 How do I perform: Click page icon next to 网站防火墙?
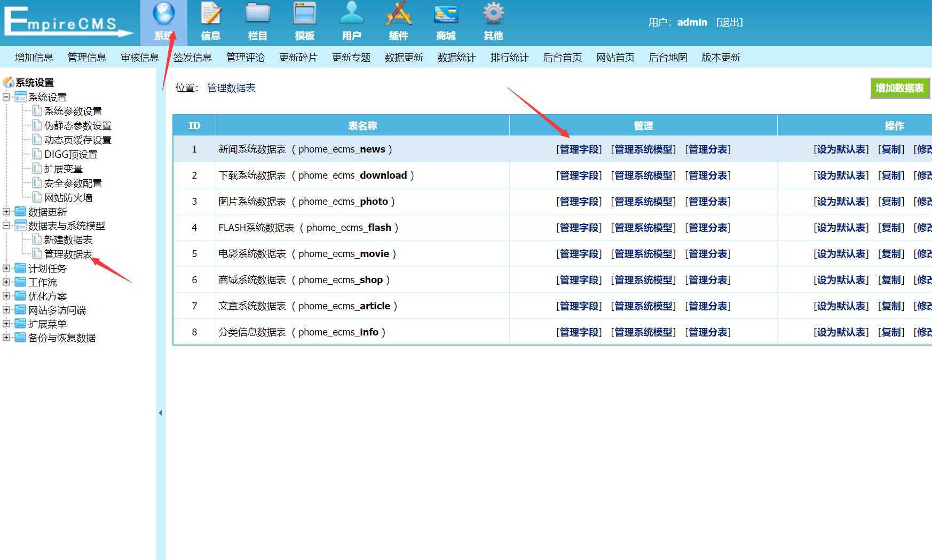[37, 197]
